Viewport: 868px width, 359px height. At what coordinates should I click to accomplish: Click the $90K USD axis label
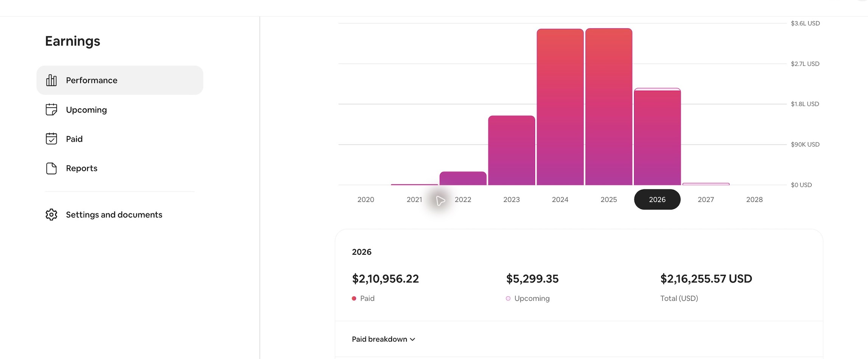[x=805, y=144]
